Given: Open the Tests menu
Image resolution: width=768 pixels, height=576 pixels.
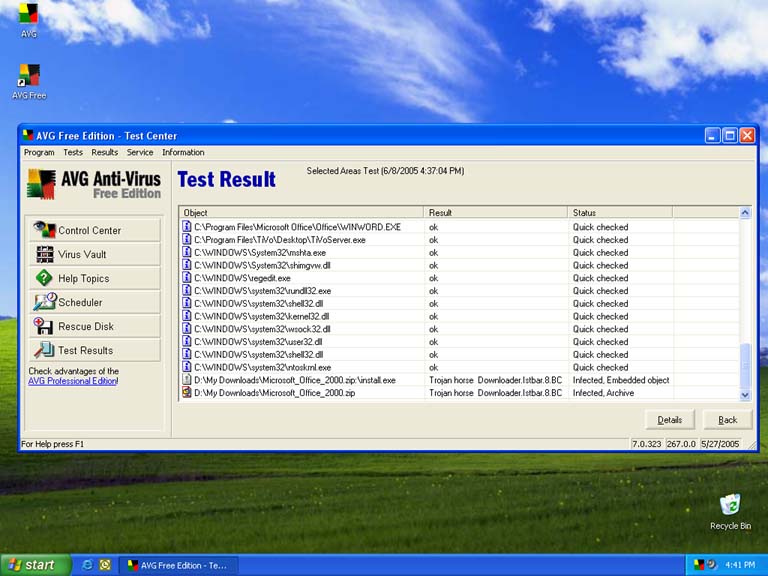Looking at the screenshot, I should (x=73, y=153).
